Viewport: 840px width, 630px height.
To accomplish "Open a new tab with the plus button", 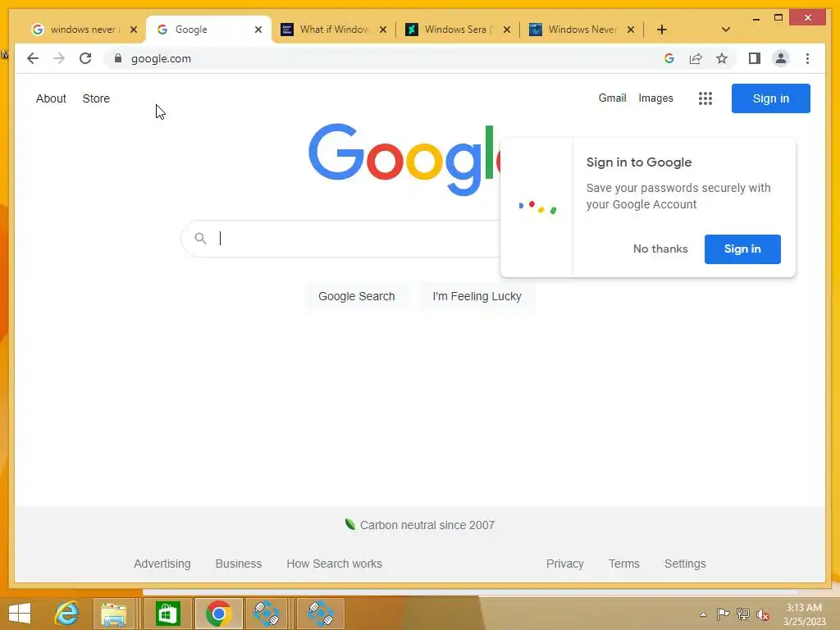I will 662,30.
